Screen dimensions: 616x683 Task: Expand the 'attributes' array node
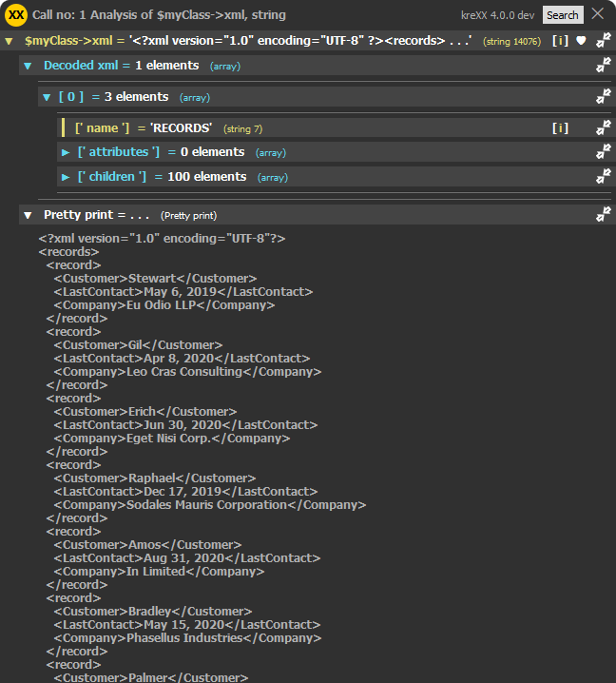click(66, 152)
